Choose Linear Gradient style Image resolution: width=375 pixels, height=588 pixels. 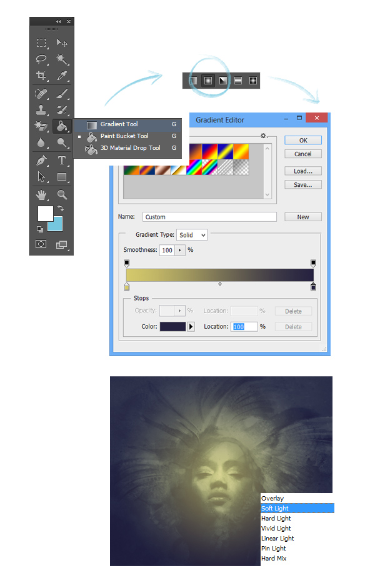[192, 81]
